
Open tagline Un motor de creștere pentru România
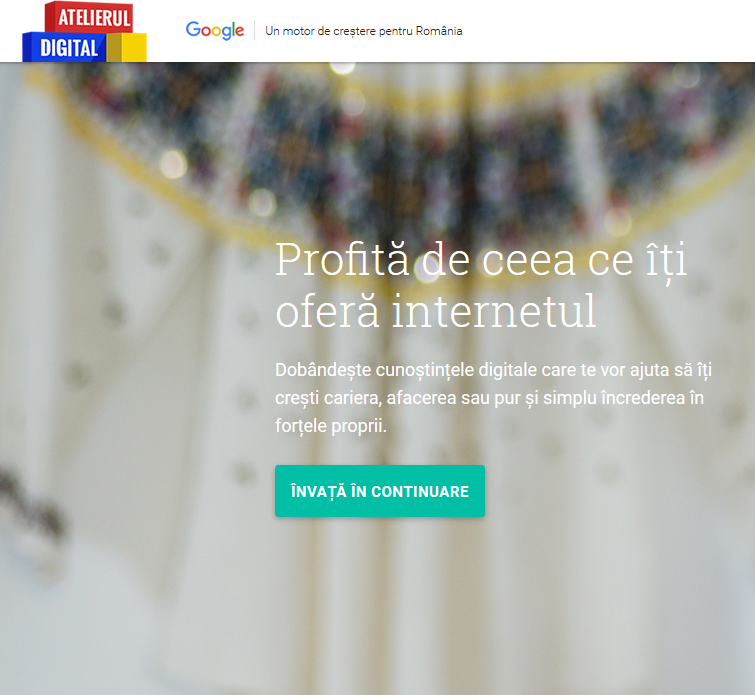click(x=364, y=31)
